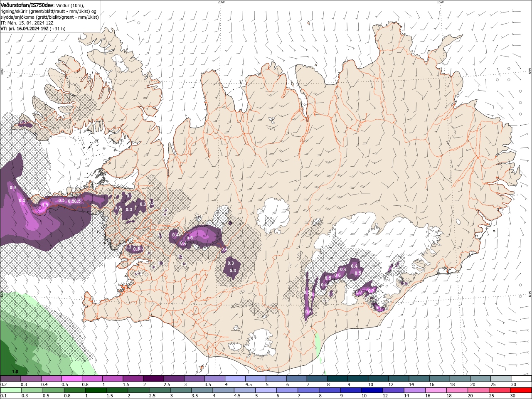Pick the light pink 16 swatch, lower legend
The image size is (532, 399).
436,390
